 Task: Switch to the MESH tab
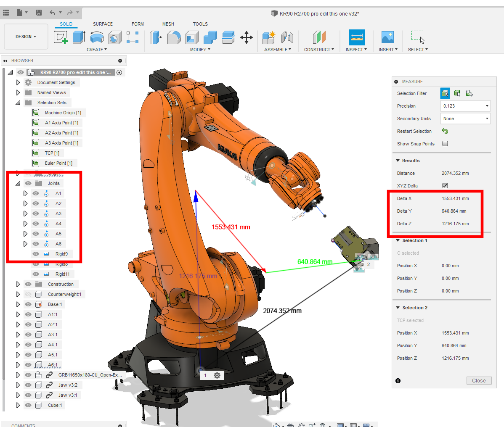point(168,24)
